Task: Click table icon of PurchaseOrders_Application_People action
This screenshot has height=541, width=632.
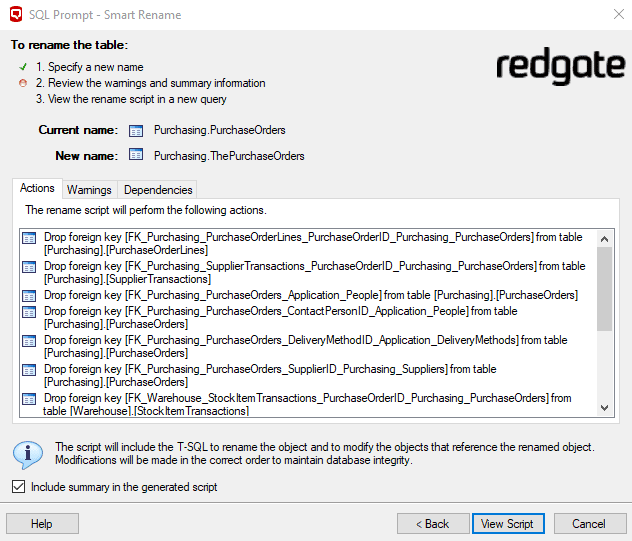Action: point(29,296)
